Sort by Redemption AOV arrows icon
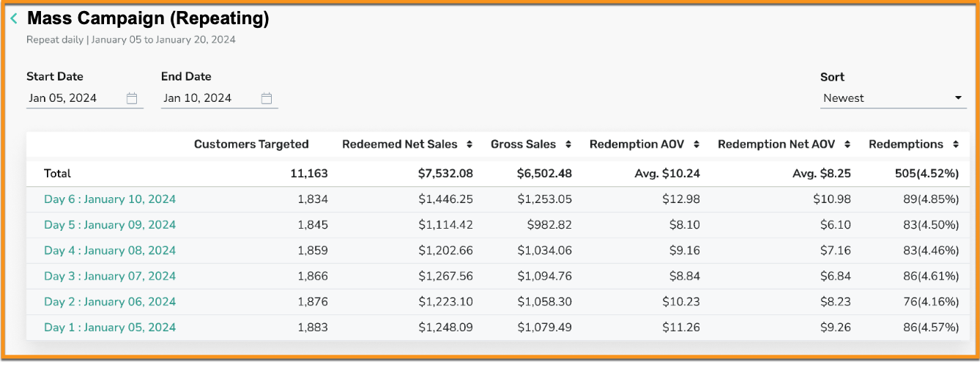 tap(696, 144)
